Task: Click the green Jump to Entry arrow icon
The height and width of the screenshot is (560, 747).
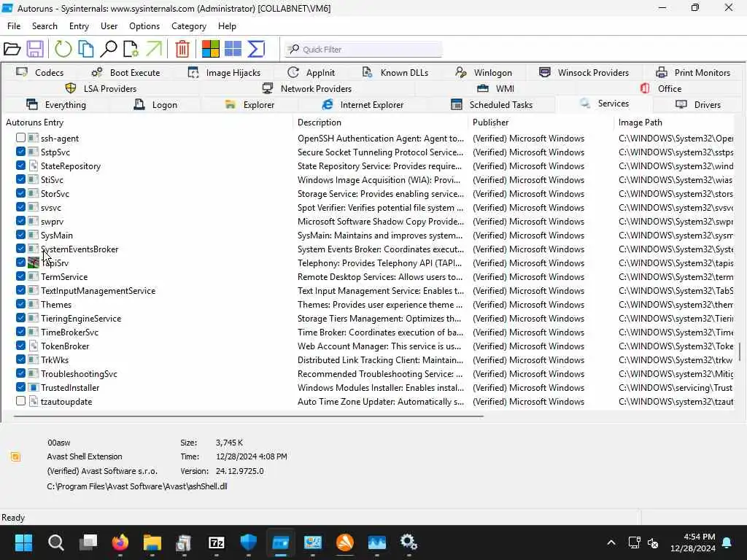Action: coord(154,49)
